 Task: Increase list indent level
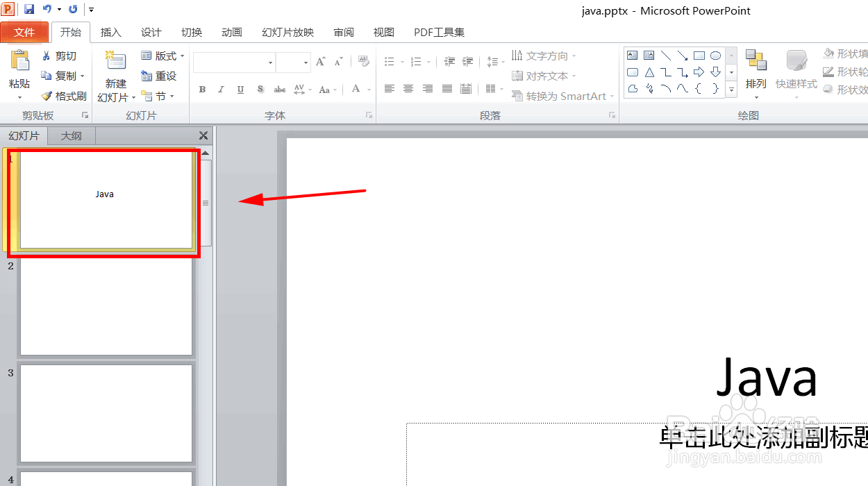point(467,62)
